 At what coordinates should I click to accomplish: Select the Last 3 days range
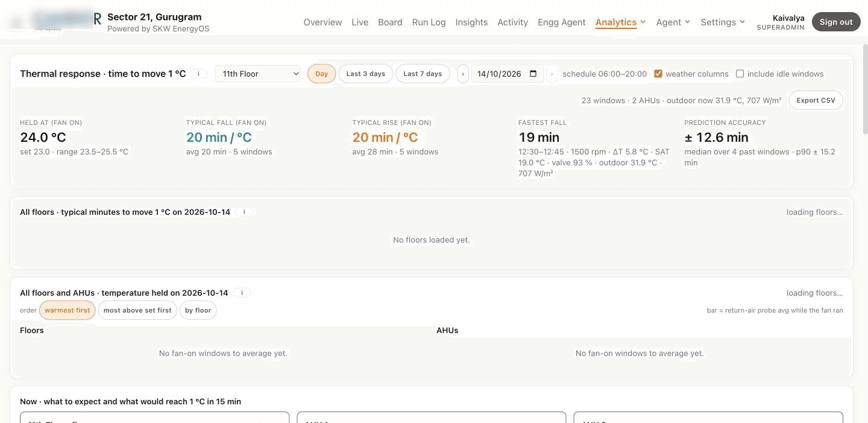365,74
